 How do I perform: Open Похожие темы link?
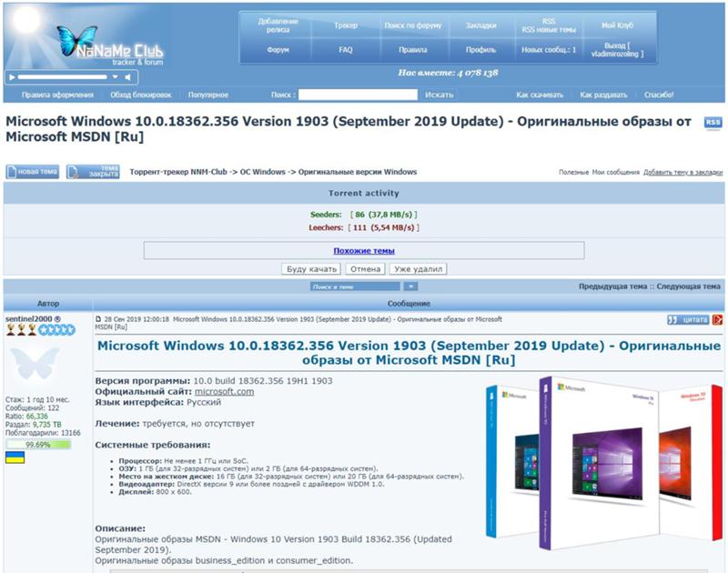click(364, 250)
